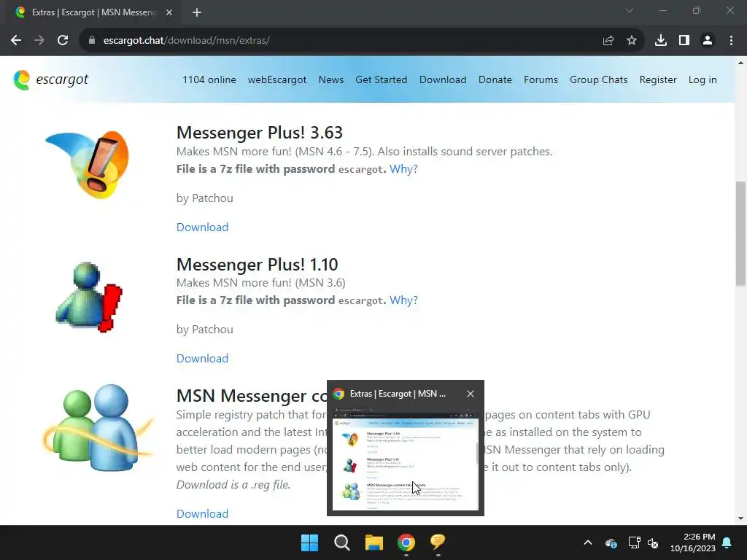Select the Chrome window preview thumbnail

point(406,459)
